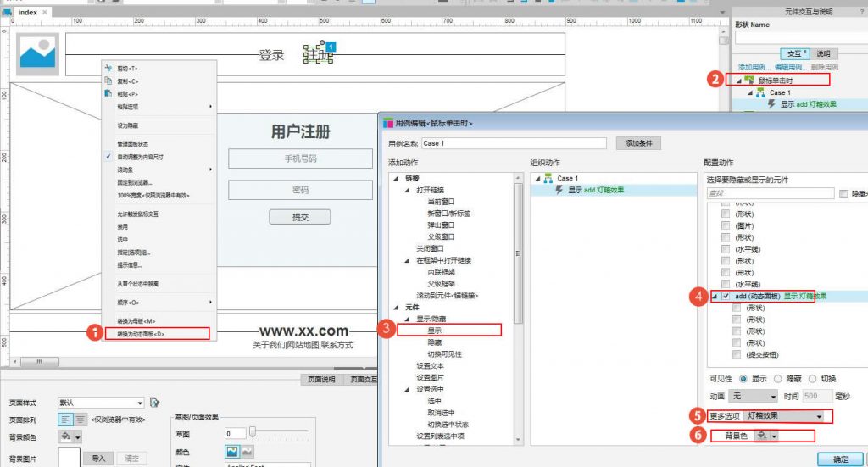Open the 粘贴选项 submenu
The height and width of the screenshot is (467, 868).
[159, 106]
